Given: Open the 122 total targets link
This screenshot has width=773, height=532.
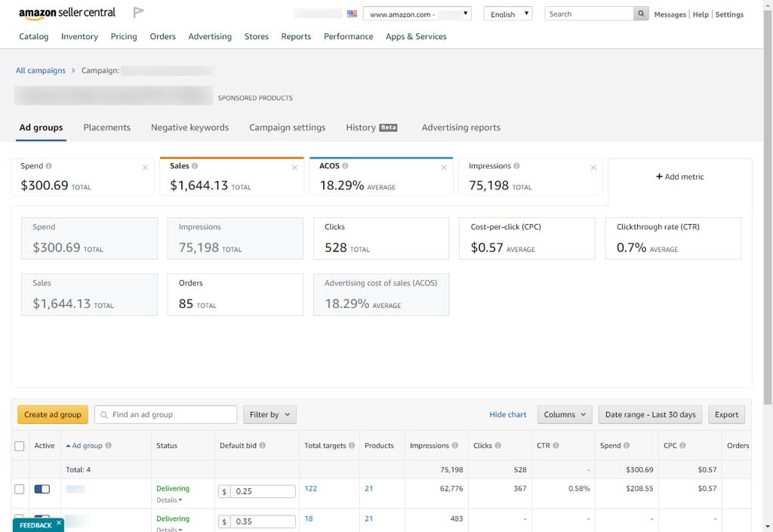Looking at the screenshot, I should 310,489.
